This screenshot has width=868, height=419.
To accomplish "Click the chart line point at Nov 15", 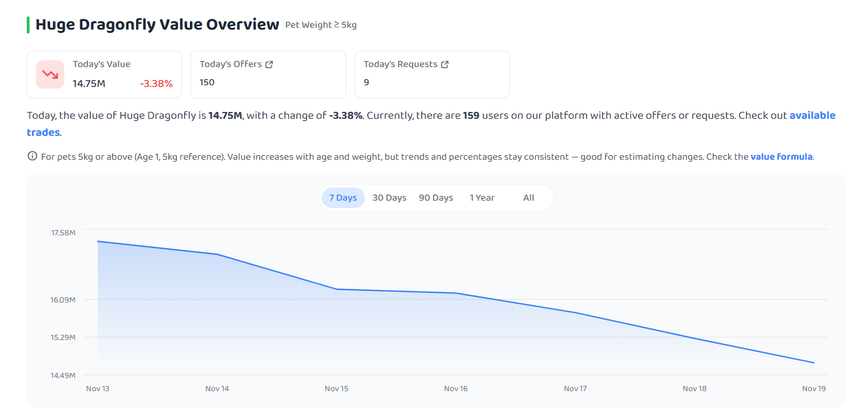I will [337, 289].
